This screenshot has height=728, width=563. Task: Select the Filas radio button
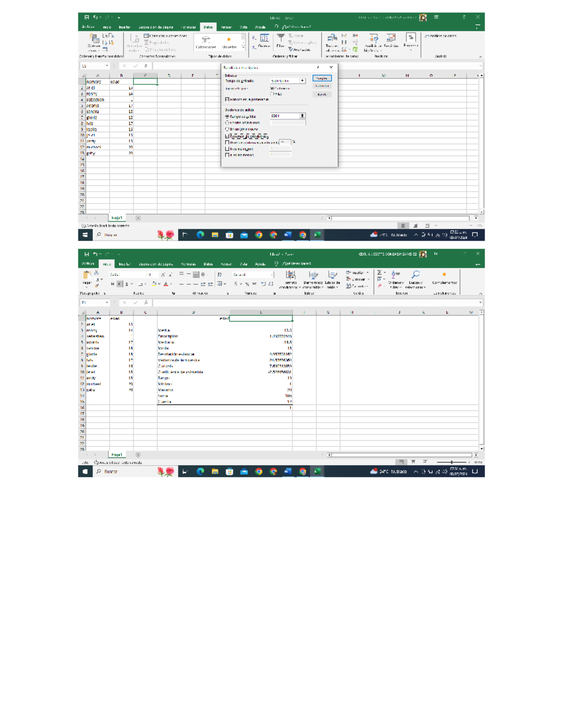272,94
